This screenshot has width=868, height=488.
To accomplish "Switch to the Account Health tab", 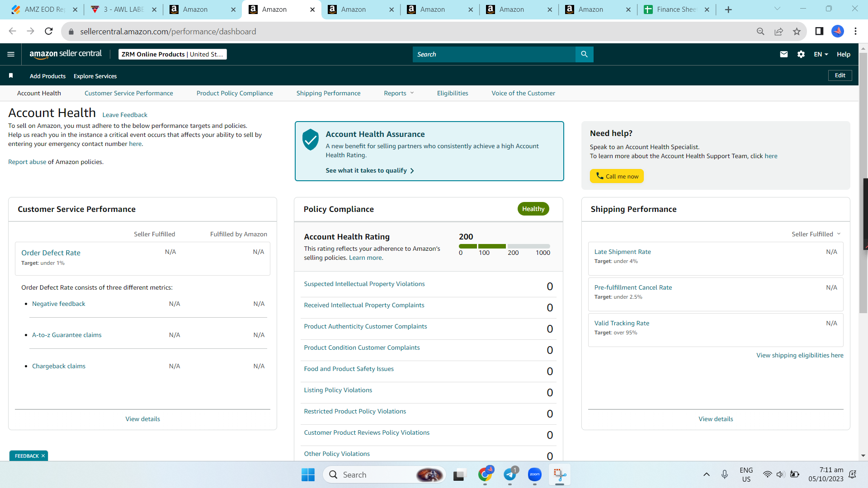I will tap(39, 93).
